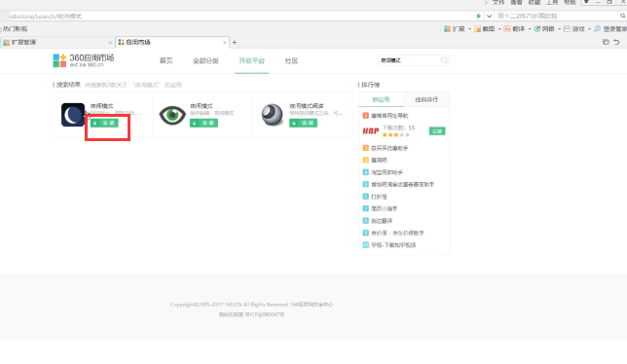Expand the 网银 dropdown arrow
The width and height of the screenshot is (627, 364).
560,29
